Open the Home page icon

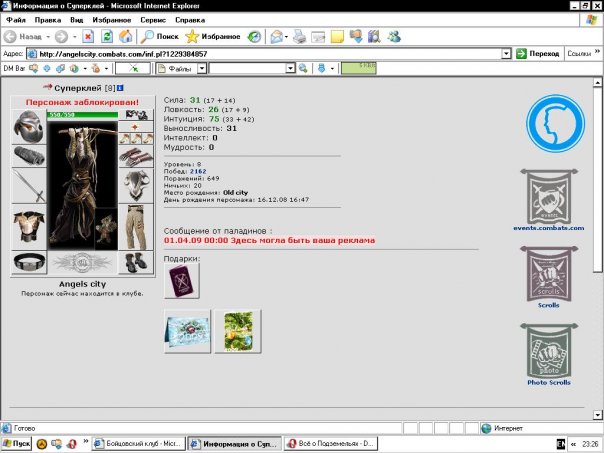click(x=126, y=37)
